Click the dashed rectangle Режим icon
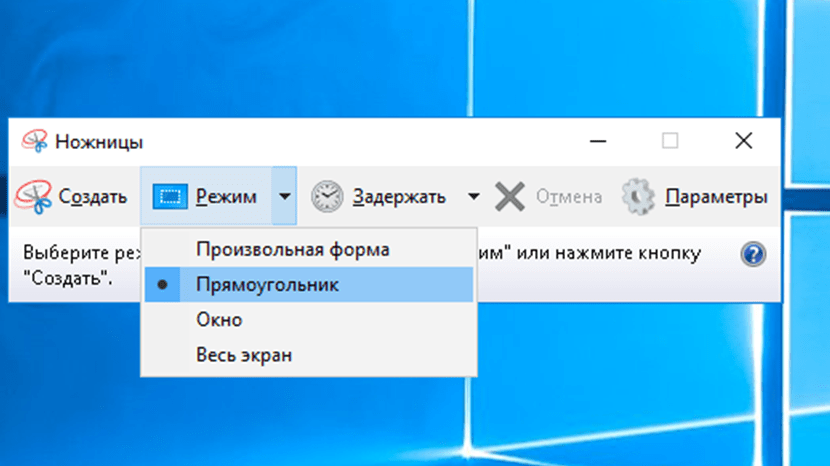 [170, 196]
